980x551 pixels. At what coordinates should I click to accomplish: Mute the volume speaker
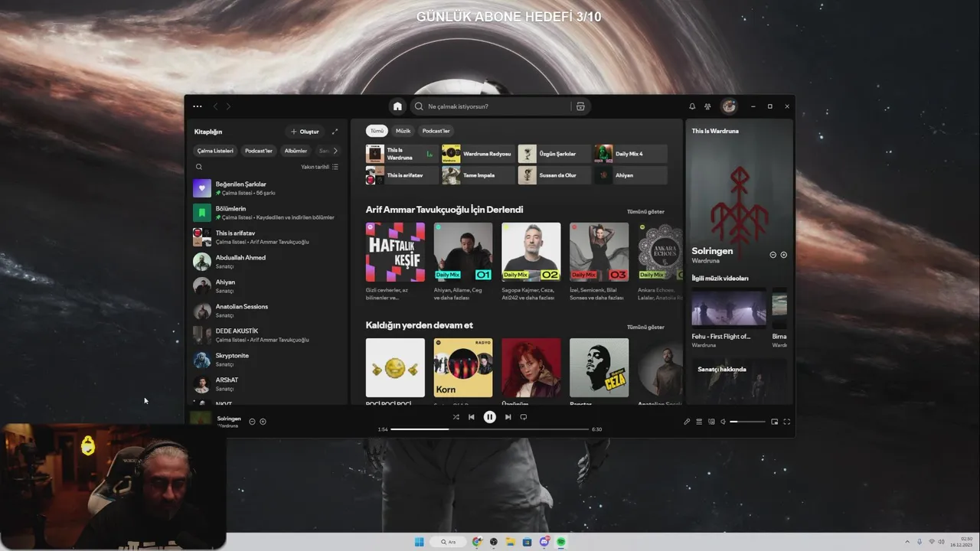[x=723, y=422]
